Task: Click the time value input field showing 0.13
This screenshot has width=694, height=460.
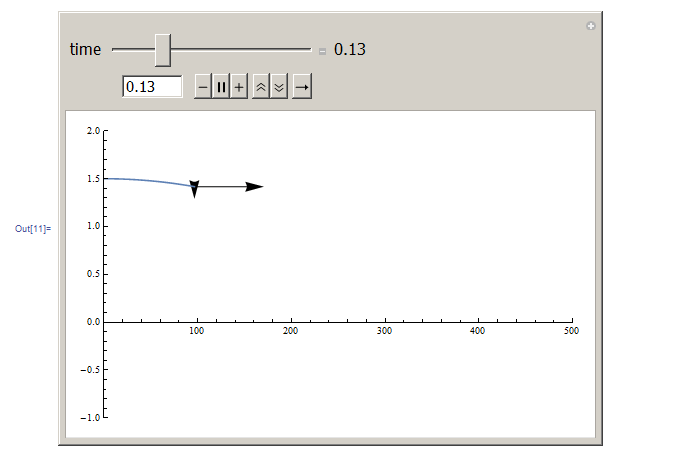Action: tap(152, 86)
